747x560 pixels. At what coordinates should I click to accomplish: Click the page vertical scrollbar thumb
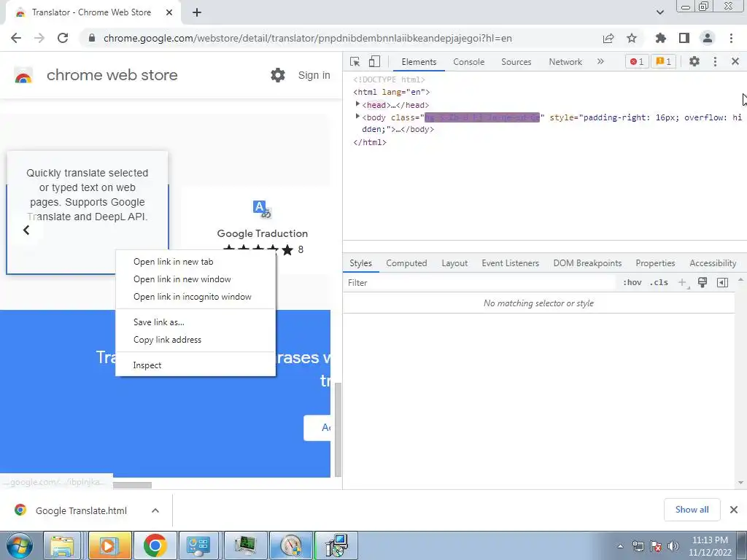coord(338,429)
